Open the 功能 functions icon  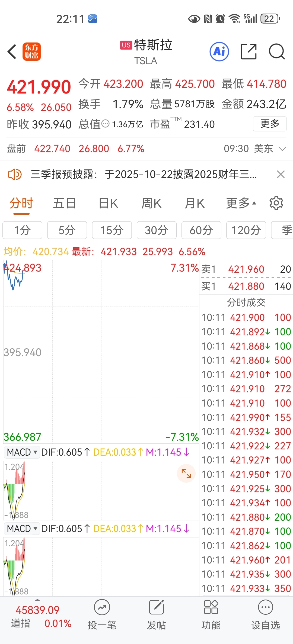pos(211,615)
